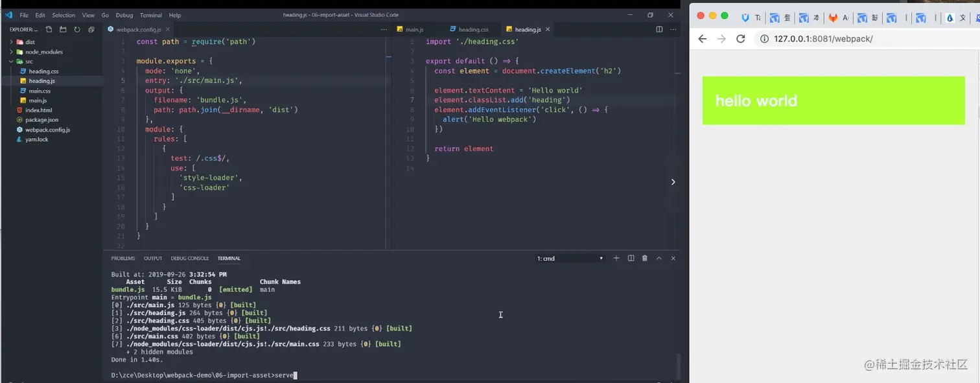Switch to the DEBUG CONSOLE panel tab
Viewport: 980px width, 383px height.
tap(190, 258)
